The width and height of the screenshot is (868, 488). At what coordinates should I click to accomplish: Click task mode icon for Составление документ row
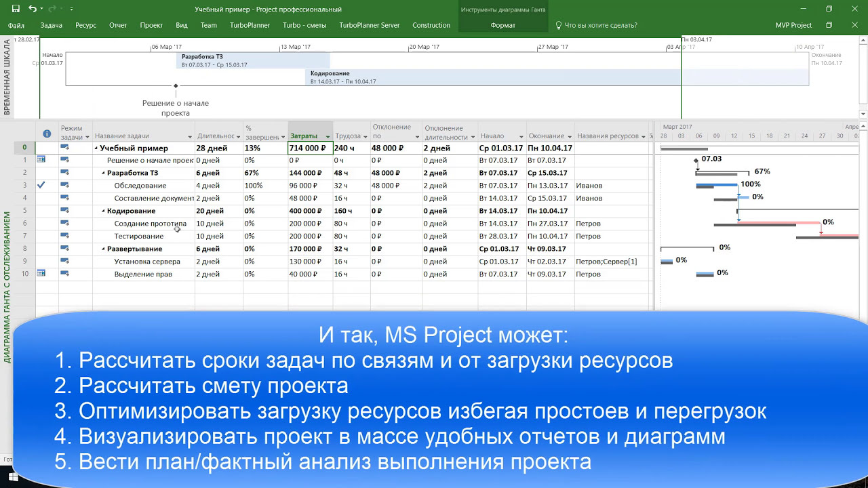click(65, 198)
